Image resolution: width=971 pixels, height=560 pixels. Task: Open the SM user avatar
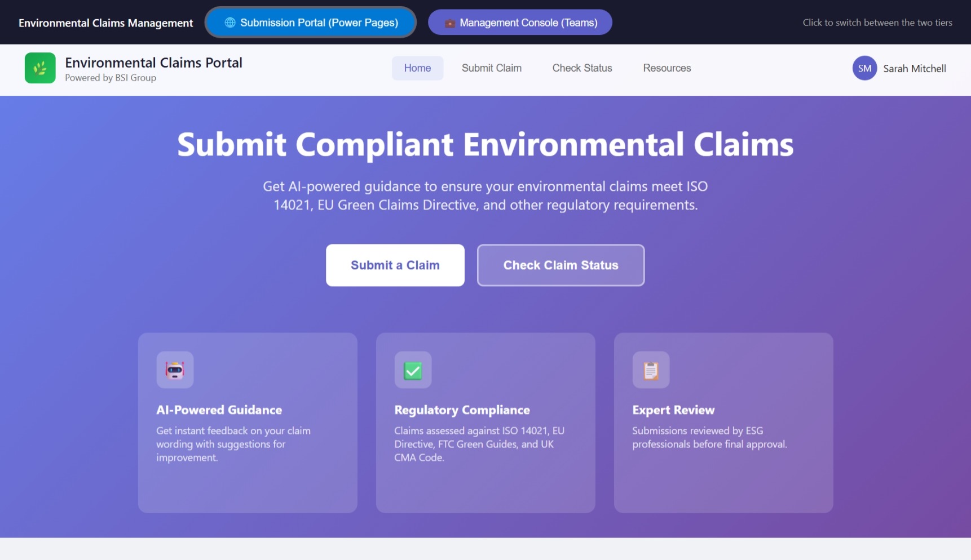(864, 68)
